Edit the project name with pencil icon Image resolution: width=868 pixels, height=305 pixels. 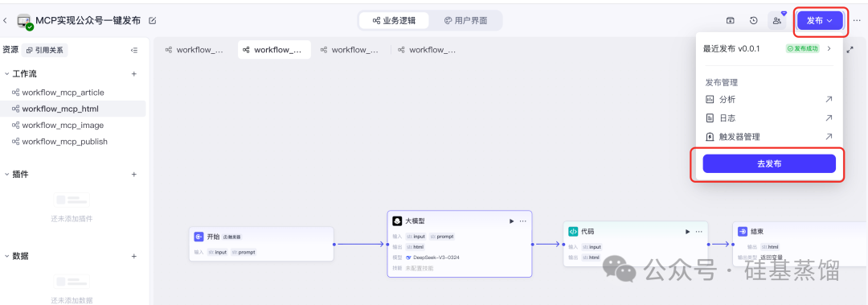point(152,20)
